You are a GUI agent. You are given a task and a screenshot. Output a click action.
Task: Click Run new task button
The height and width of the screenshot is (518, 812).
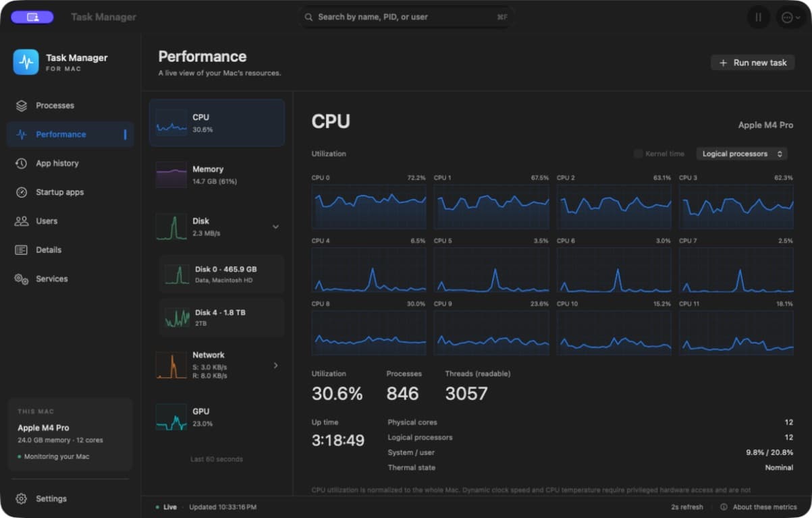[753, 63]
